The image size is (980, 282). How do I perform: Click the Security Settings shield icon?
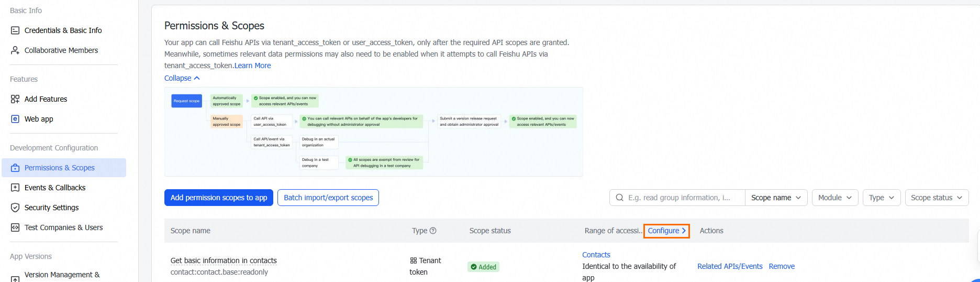pyautogui.click(x=15, y=208)
